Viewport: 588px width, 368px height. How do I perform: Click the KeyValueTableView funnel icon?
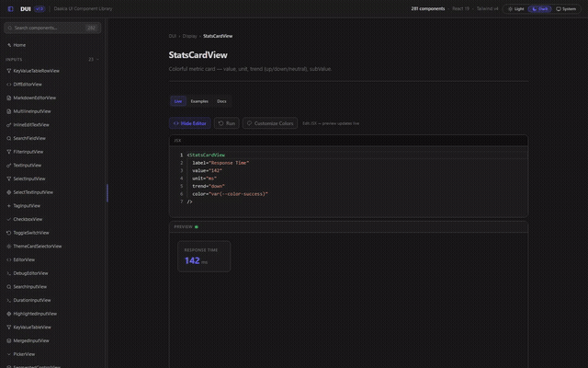[9, 328]
